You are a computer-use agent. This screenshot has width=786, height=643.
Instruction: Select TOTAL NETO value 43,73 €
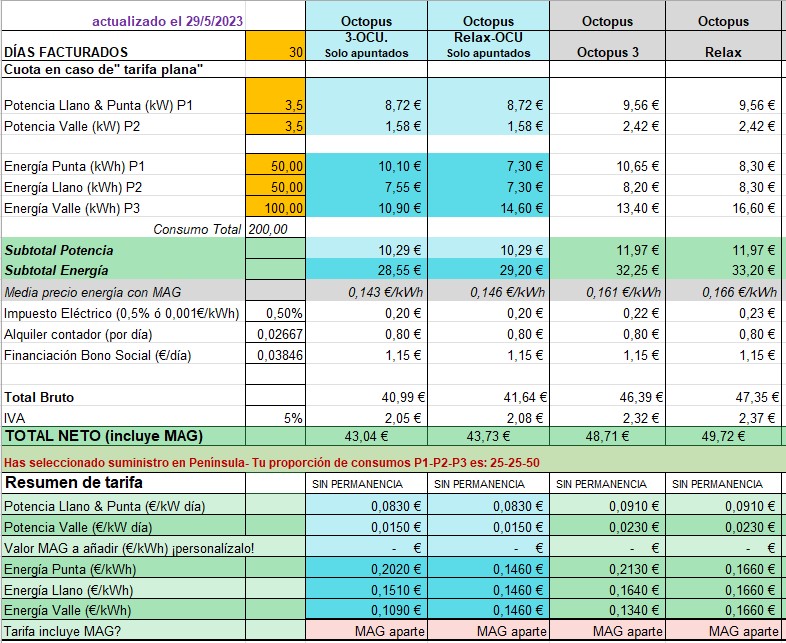click(x=488, y=436)
